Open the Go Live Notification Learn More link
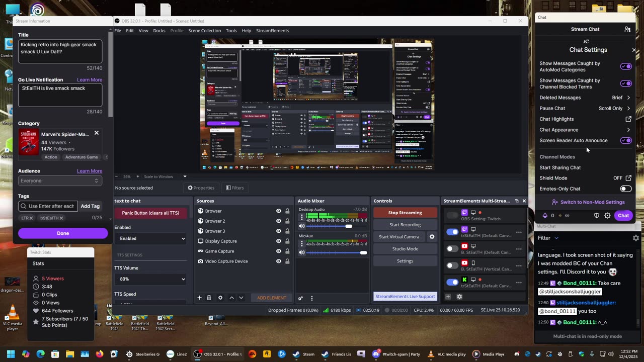644x362 pixels. coord(90,80)
